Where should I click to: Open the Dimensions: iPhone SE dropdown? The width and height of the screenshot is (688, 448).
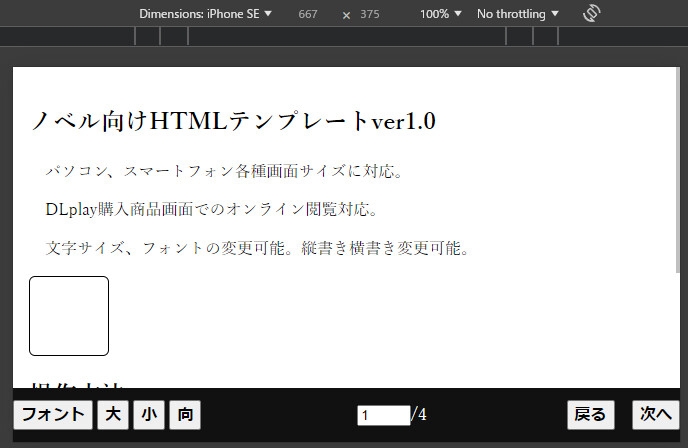(x=205, y=14)
